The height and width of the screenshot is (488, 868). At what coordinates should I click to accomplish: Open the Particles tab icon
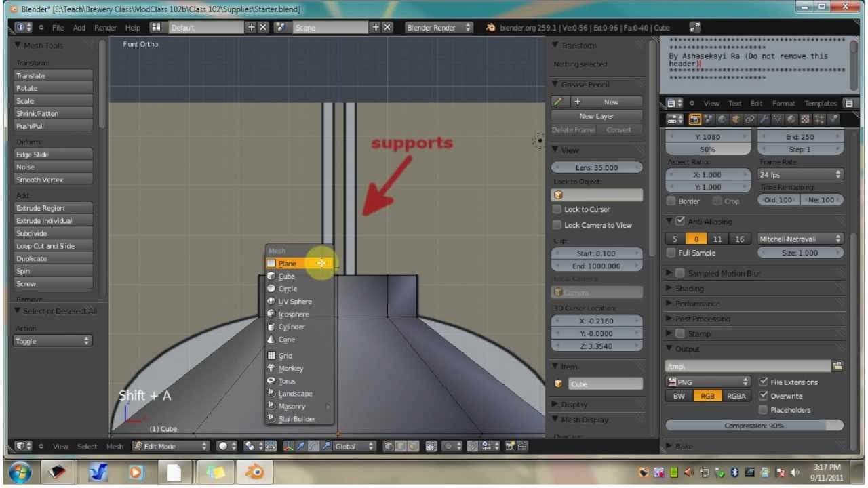820,119
